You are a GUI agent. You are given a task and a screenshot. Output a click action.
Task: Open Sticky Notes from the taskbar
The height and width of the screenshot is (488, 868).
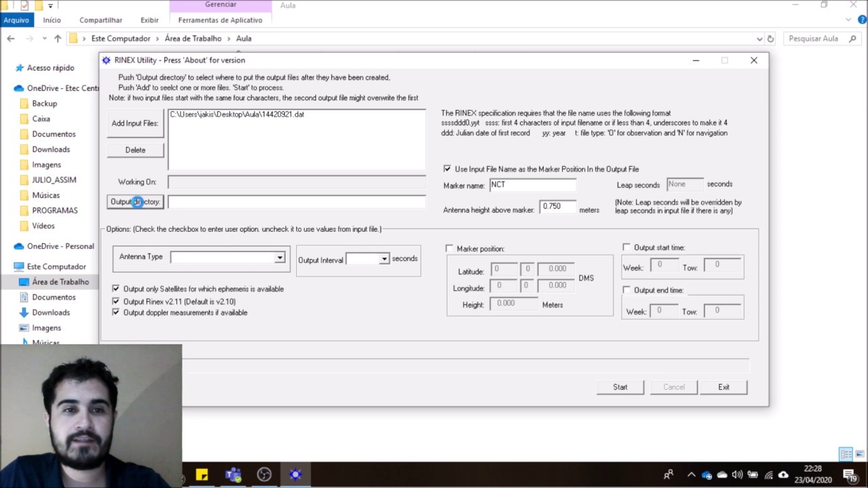click(201, 474)
